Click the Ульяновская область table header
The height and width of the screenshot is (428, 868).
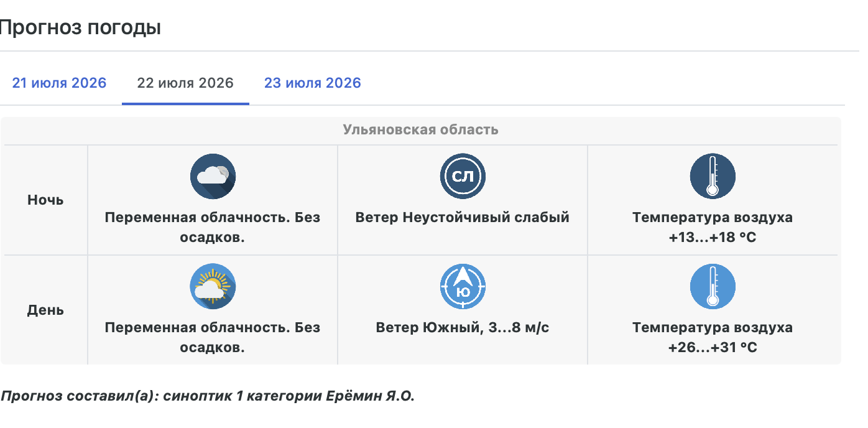(x=421, y=130)
